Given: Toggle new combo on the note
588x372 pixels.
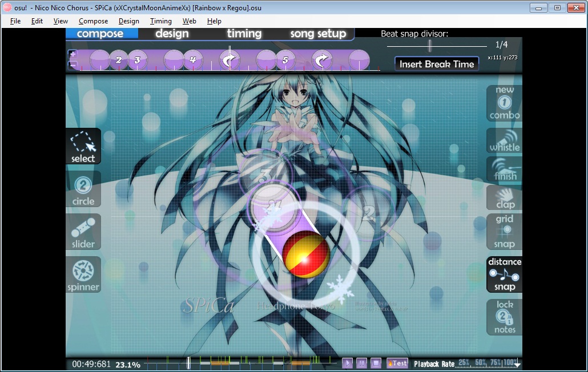Looking at the screenshot, I should [505, 103].
